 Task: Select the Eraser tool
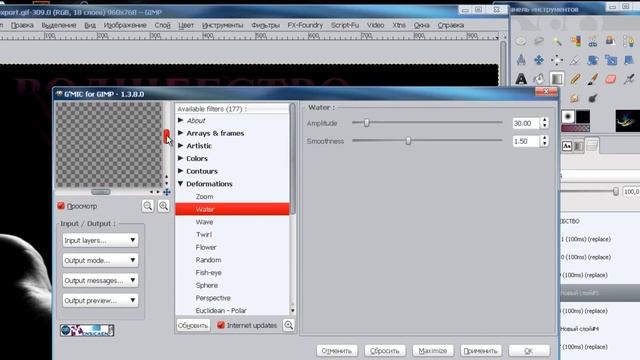point(611,79)
